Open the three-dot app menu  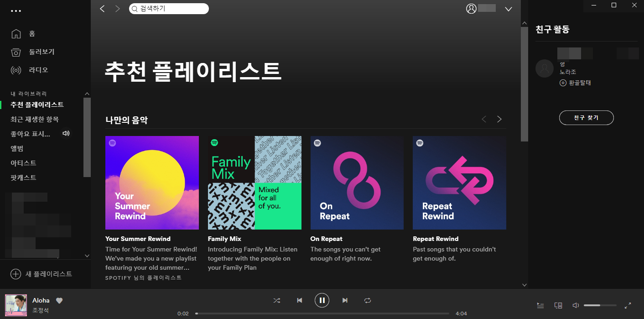(16, 11)
